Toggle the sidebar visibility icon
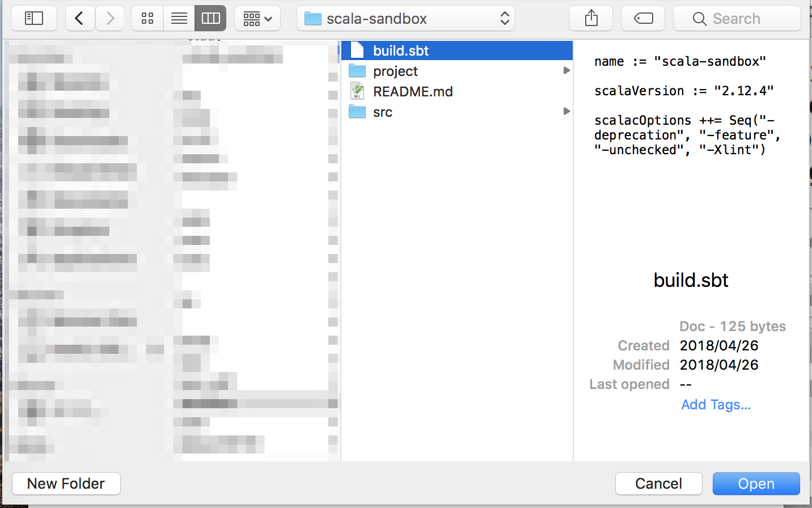Screen dimensions: 812x508 coord(33,18)
